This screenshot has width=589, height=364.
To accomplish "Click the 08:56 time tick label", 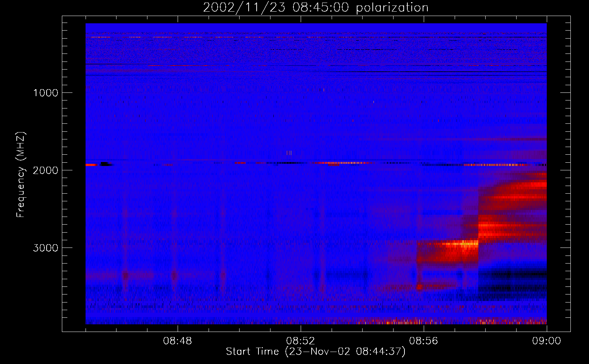I will click(423, 341).
